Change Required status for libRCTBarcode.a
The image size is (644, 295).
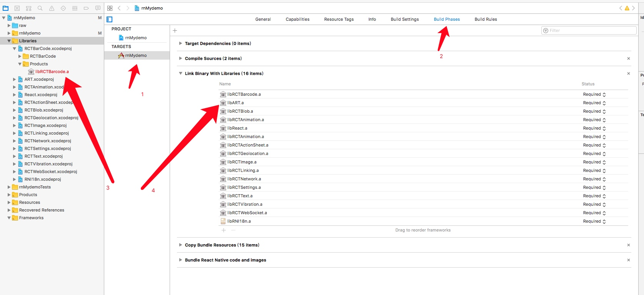pyautogui.click(x=594, y=94)
